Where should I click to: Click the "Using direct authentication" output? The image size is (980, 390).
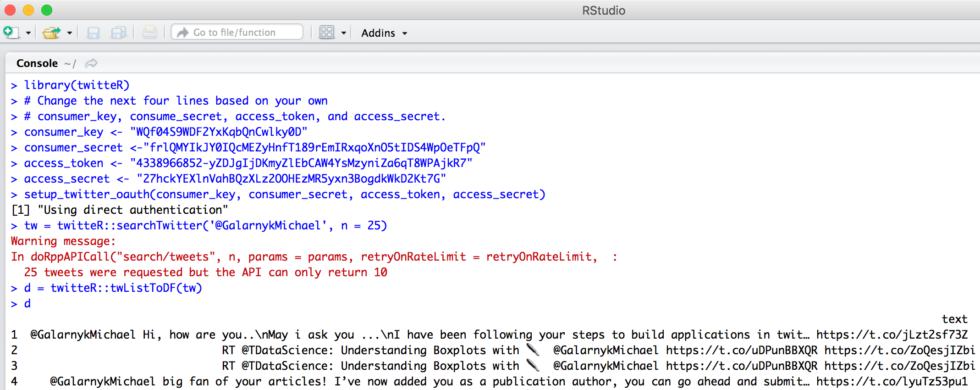[120, 210]
